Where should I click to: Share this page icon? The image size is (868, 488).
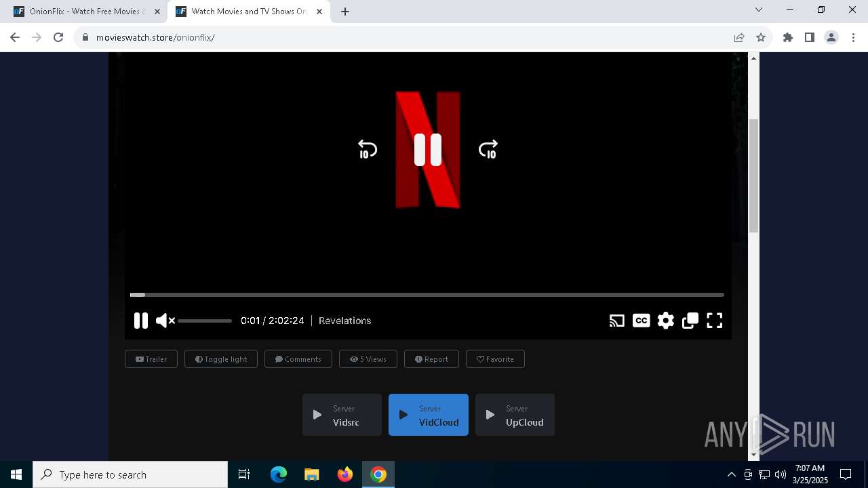(739, 37)
